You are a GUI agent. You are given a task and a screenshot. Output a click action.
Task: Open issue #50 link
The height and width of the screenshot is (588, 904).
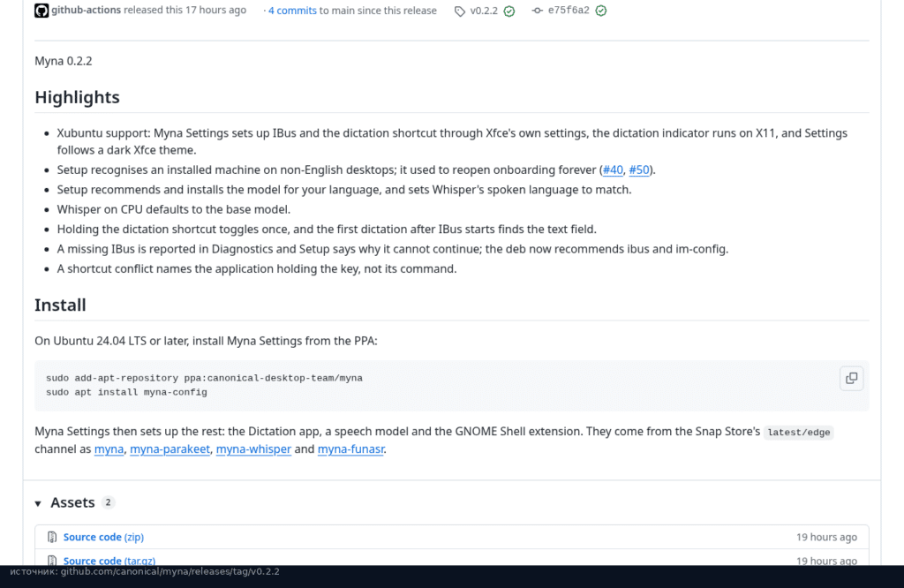point(639,170)
